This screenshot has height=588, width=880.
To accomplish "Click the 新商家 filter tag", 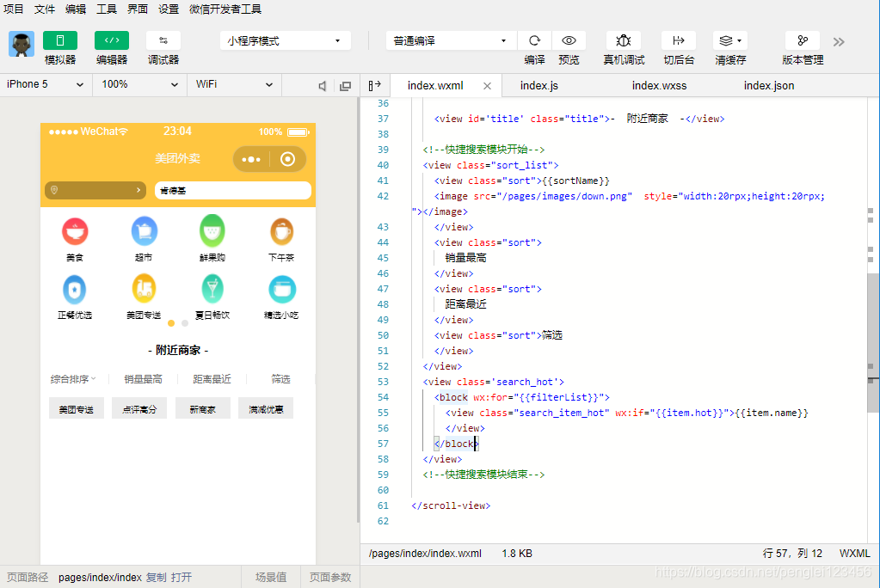I will (203, 408).
